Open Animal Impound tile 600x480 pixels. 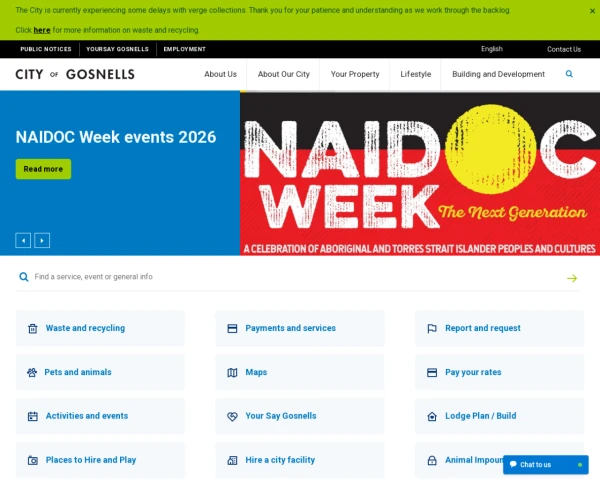(500, 460)
